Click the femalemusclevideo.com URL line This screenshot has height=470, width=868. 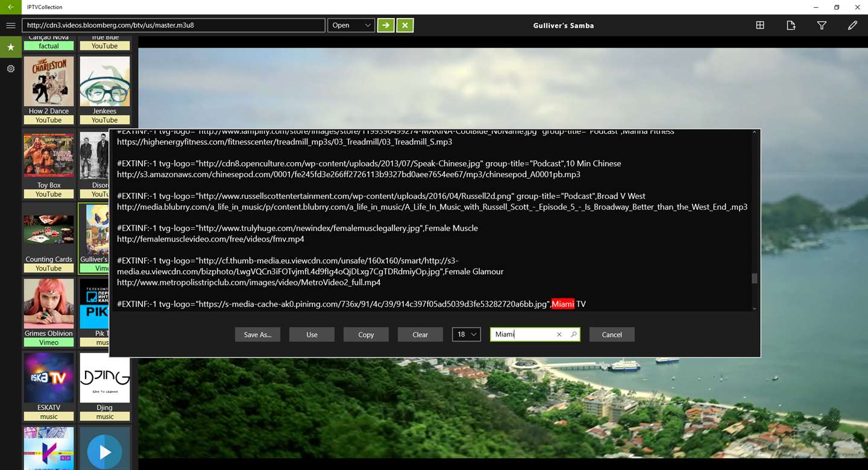[210, 239]
